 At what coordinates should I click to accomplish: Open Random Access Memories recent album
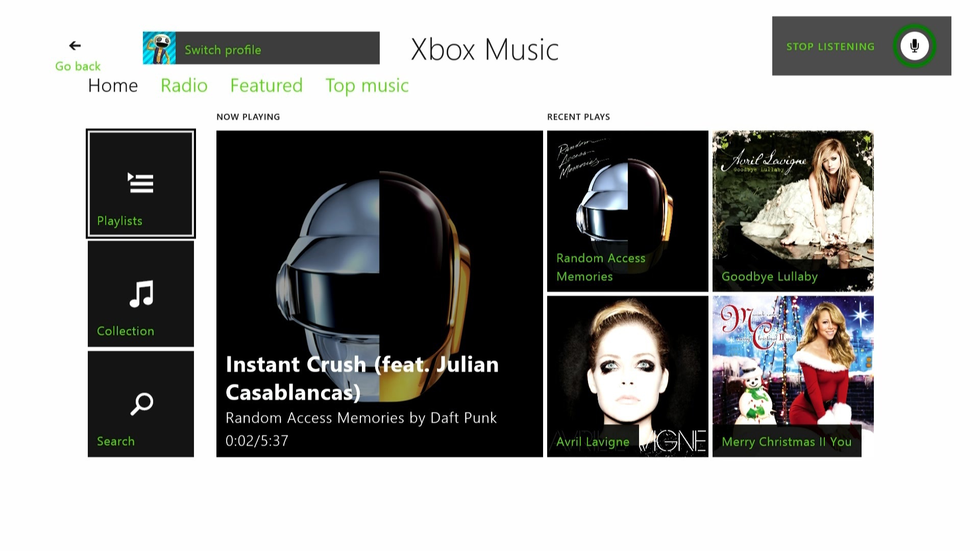coord(628,211)
